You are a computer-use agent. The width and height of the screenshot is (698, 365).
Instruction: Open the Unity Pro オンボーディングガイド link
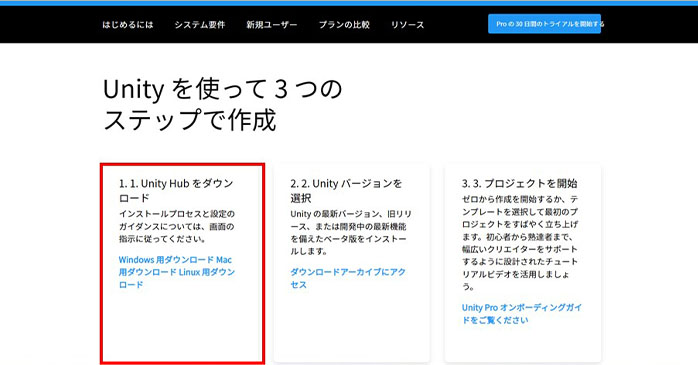522,314
